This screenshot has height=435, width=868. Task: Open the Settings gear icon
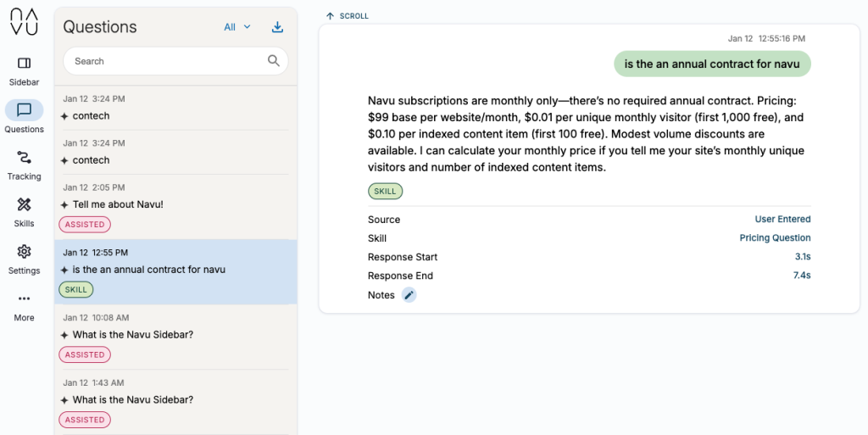click(24, 252)
